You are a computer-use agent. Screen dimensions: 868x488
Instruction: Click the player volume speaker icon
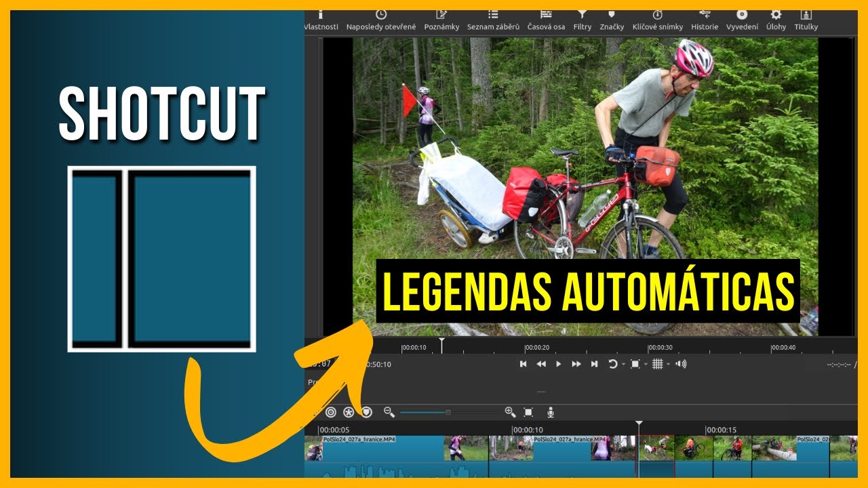click(681, 364)
